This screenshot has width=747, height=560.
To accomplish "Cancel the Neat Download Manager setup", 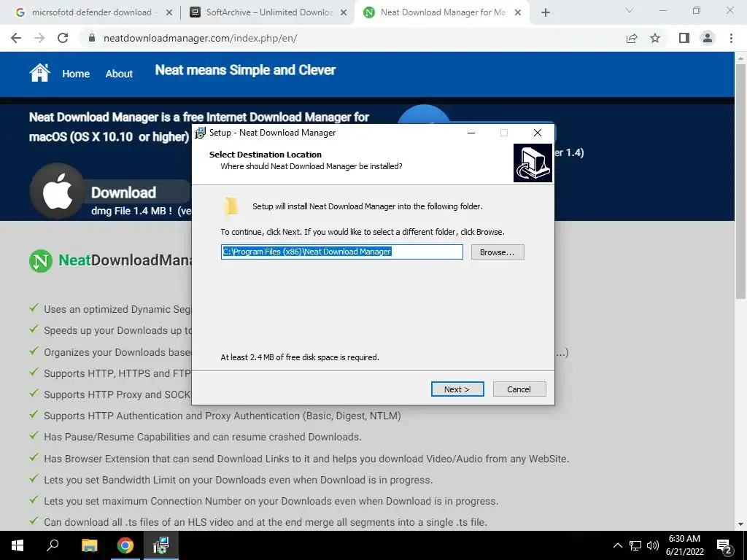I will pyautogui.click(x=519, y=389).
